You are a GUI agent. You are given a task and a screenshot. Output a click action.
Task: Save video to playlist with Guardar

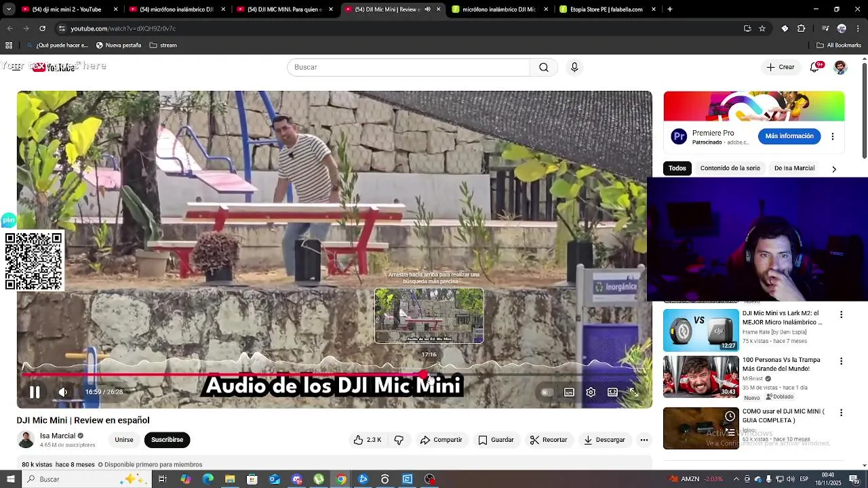[496, 440]
